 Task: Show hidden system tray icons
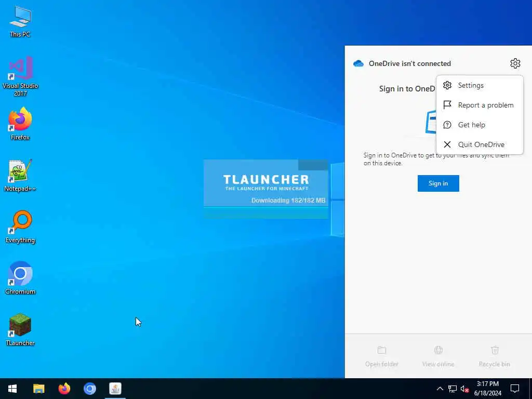pyautogui.click(x=440, y=389)
